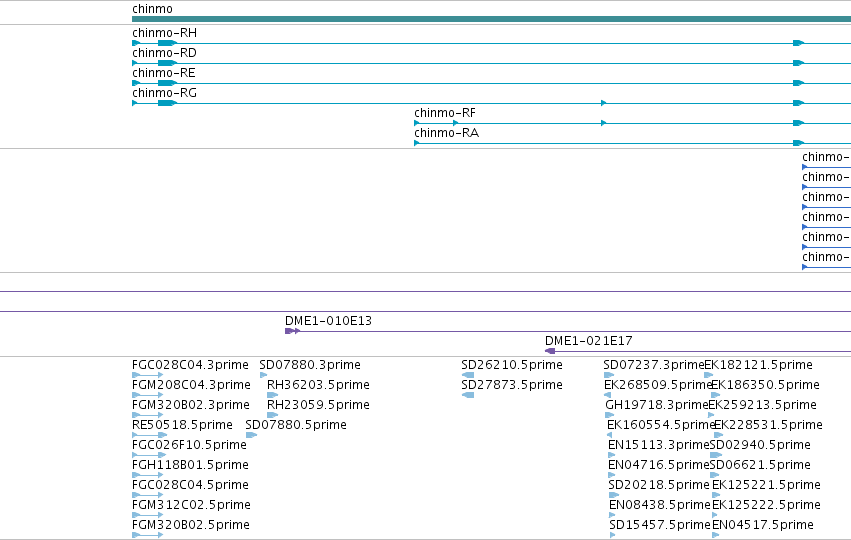Select the EN08438.5prime EST label

(x=660, y=505)
